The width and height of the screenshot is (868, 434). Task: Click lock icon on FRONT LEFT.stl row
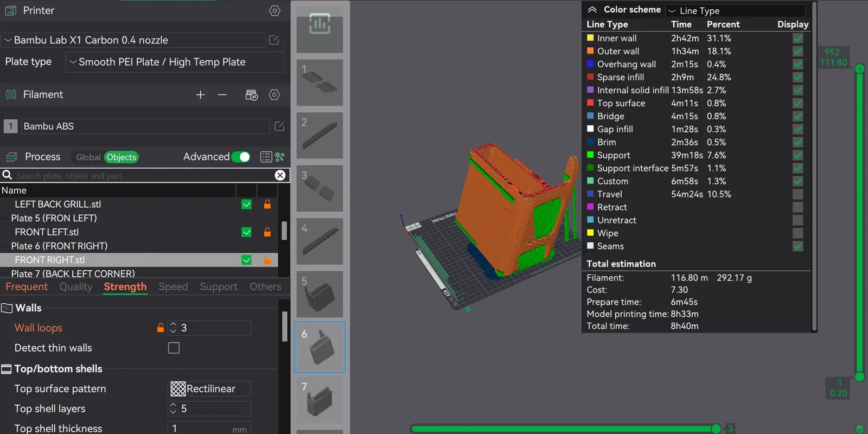click(x=267, y=232)
